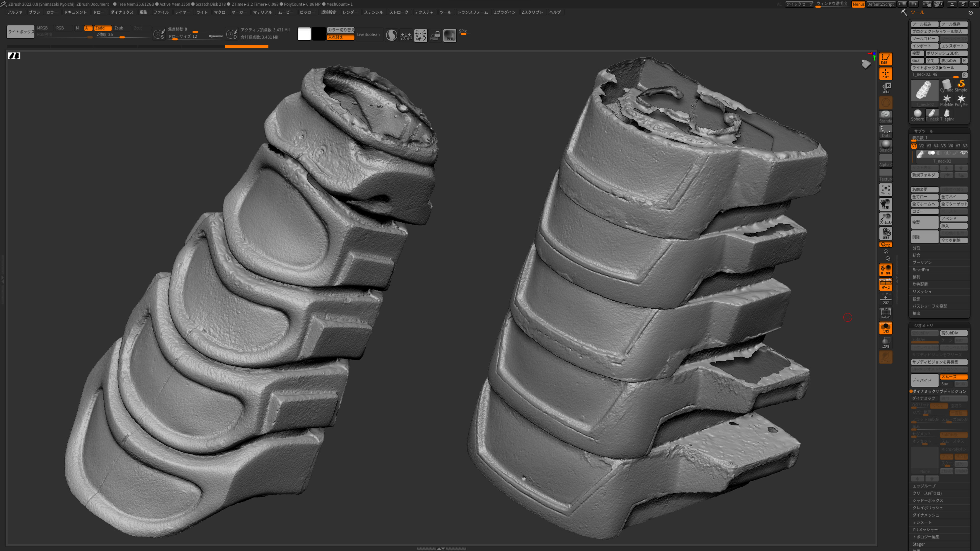This screenshot has width=980, height=551.
Task: Open the Dots stroke selector
Action: click(885, 131)
